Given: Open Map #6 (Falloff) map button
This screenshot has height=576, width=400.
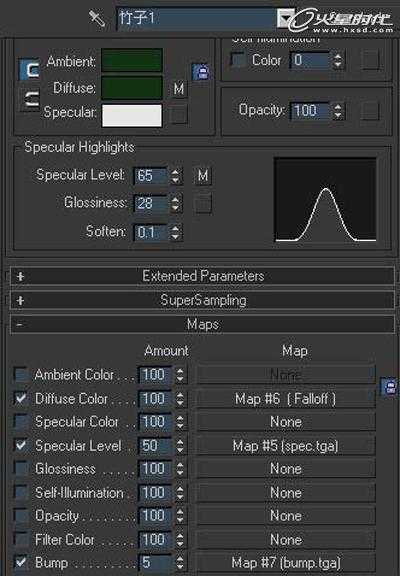Looking at the screenshot, I should pyautogui.click(x=286, y=399).
